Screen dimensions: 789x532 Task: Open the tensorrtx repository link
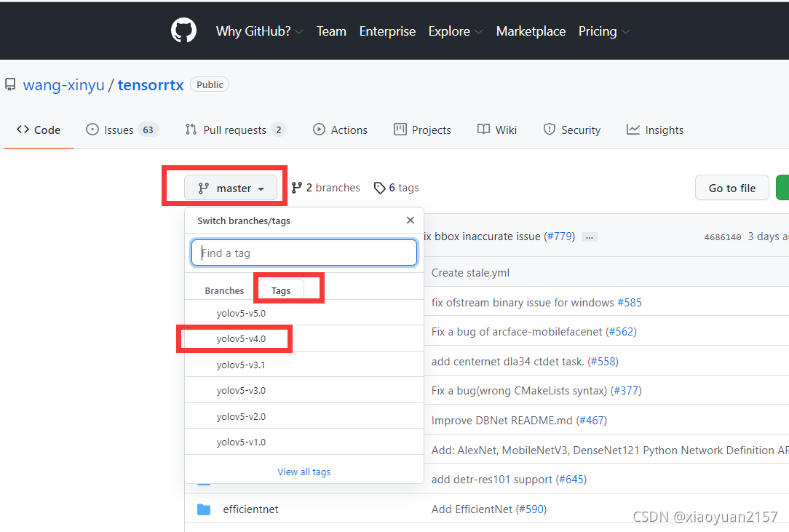(x=151, y=85)
